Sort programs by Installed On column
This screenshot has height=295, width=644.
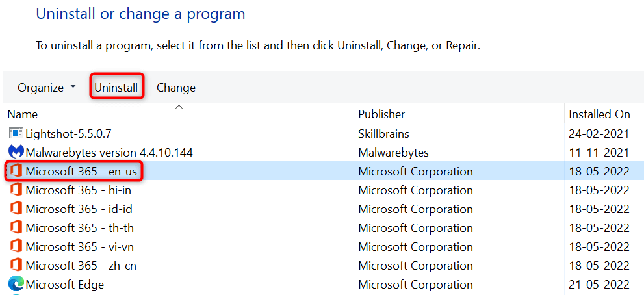coord(599,114)
